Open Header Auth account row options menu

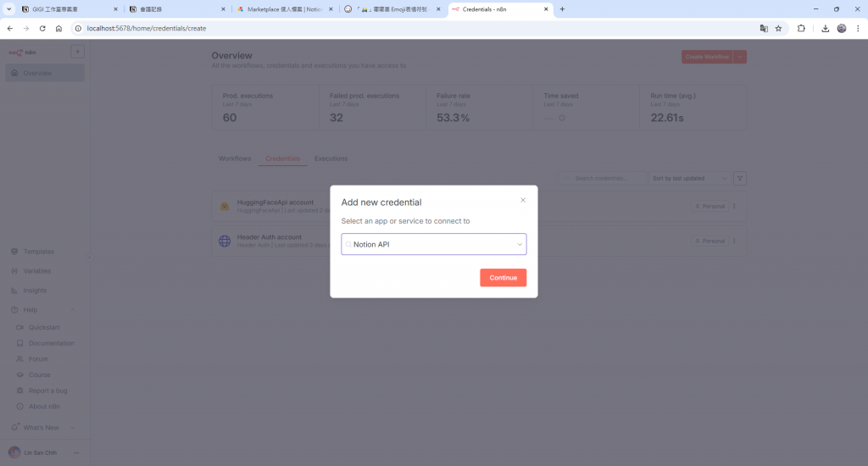(x=735, y=241)
